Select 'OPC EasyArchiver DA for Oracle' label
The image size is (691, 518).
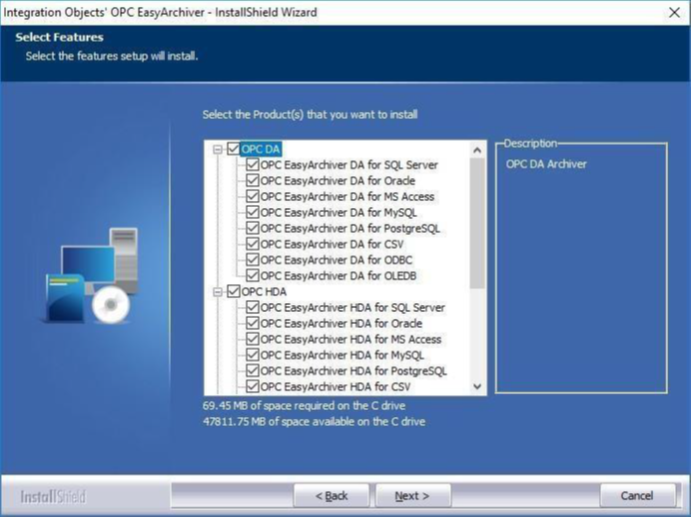point(338,181)
